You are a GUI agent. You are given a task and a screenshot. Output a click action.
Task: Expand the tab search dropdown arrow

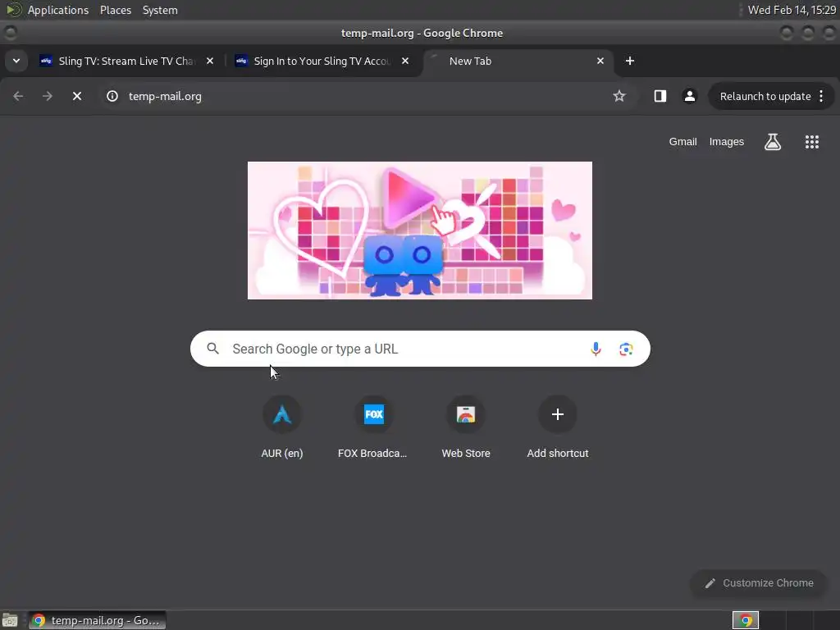coord(16,61)
